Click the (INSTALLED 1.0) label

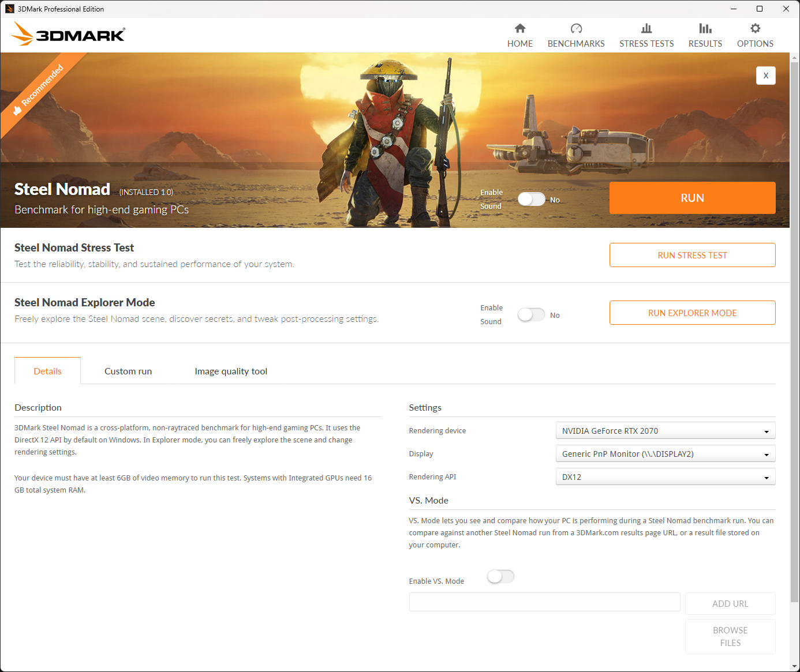click(x=146, y=192)
